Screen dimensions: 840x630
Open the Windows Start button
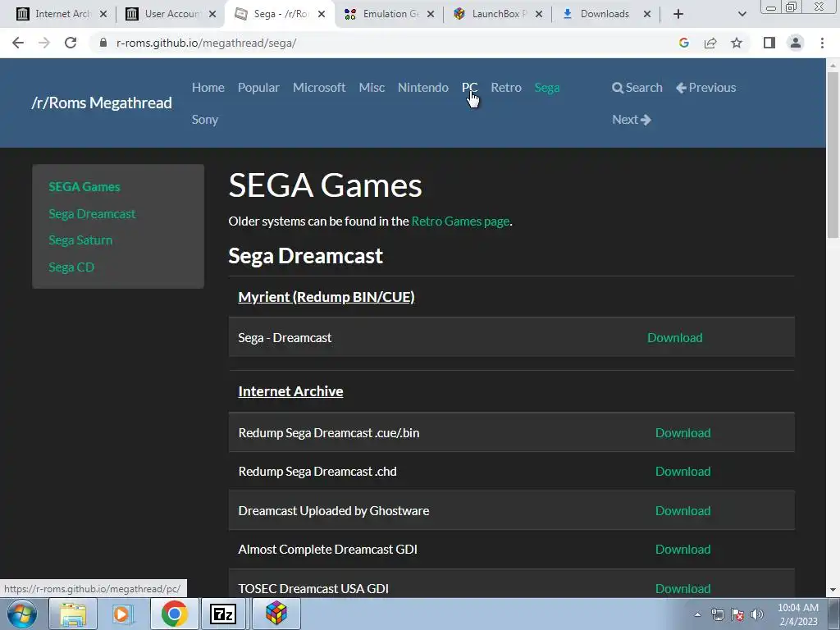click(22, 614)
